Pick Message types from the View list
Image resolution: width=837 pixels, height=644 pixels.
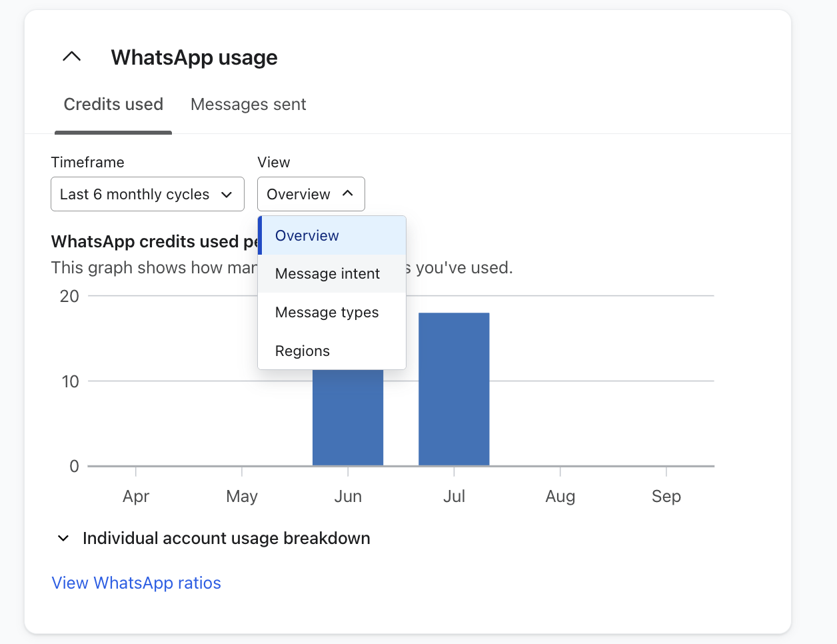coord(327,313)
